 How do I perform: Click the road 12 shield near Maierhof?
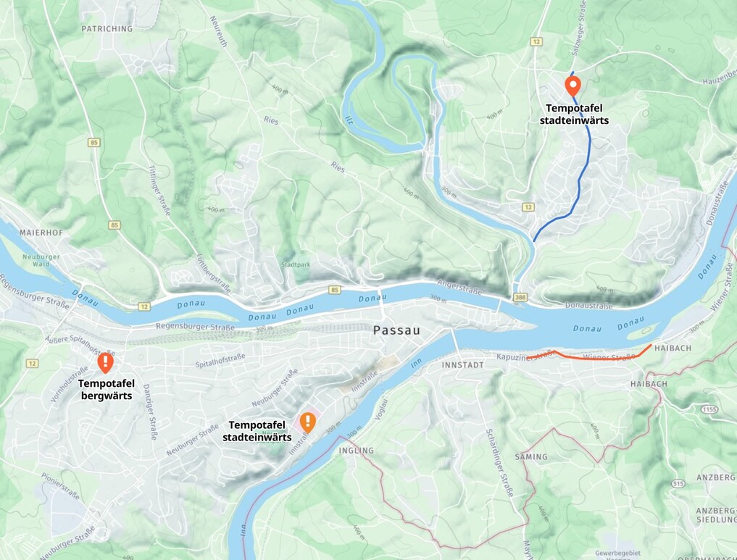click(143, 306)
